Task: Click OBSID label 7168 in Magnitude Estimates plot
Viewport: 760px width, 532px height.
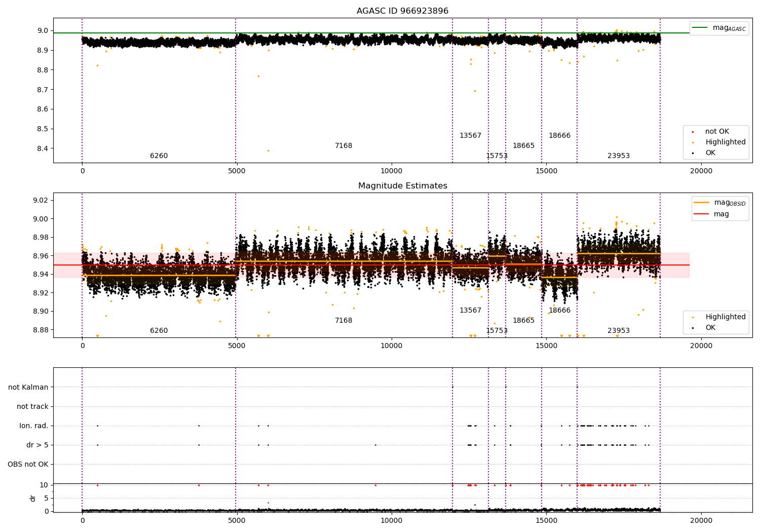Action: coord(344,321)
